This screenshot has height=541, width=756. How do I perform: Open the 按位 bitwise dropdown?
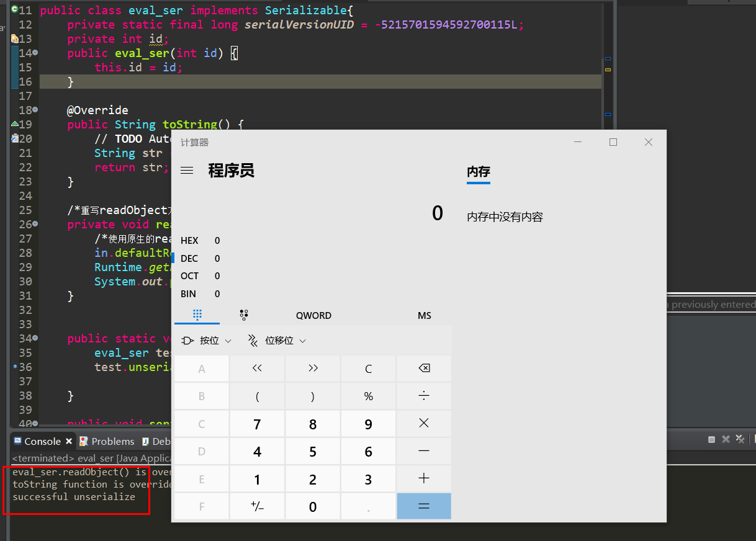[206, 341]
